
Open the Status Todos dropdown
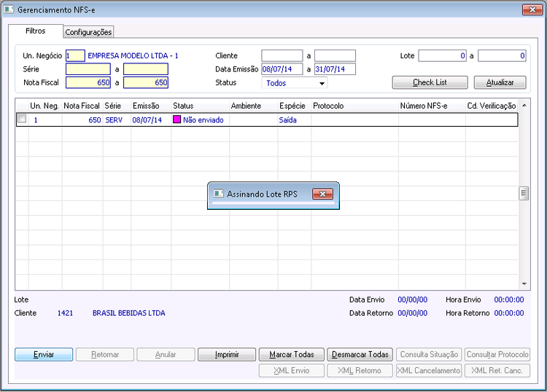(x=322, y=83)
